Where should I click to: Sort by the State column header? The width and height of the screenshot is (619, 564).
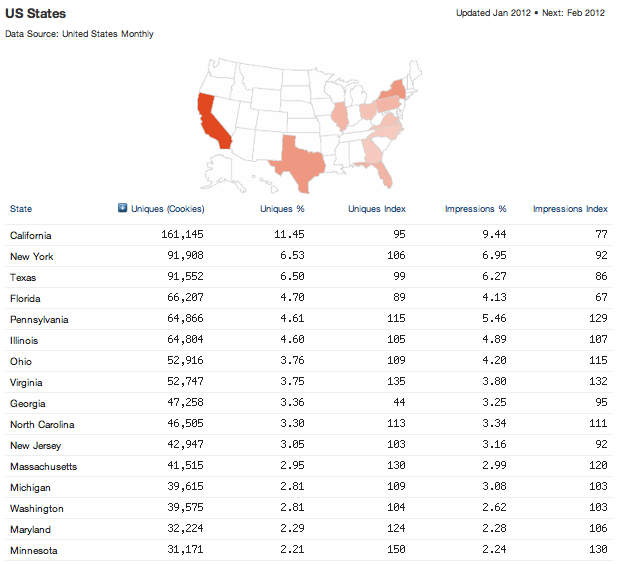(21, 209)
